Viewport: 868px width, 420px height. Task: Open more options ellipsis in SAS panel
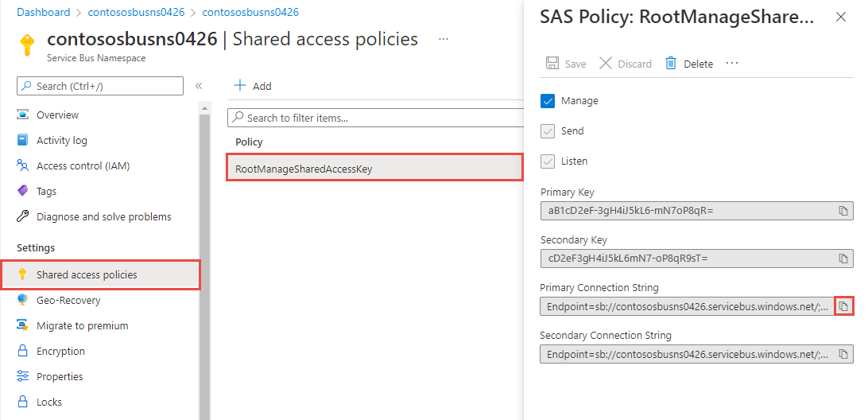732,64
